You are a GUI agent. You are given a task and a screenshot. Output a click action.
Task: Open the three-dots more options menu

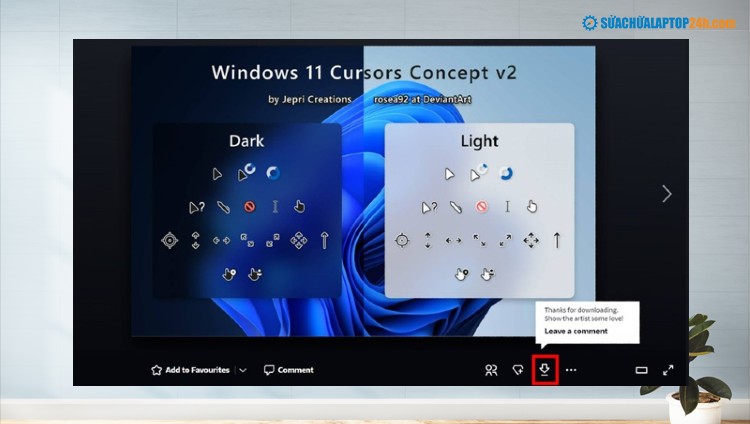pyautogui.click(x=571, y=370)
